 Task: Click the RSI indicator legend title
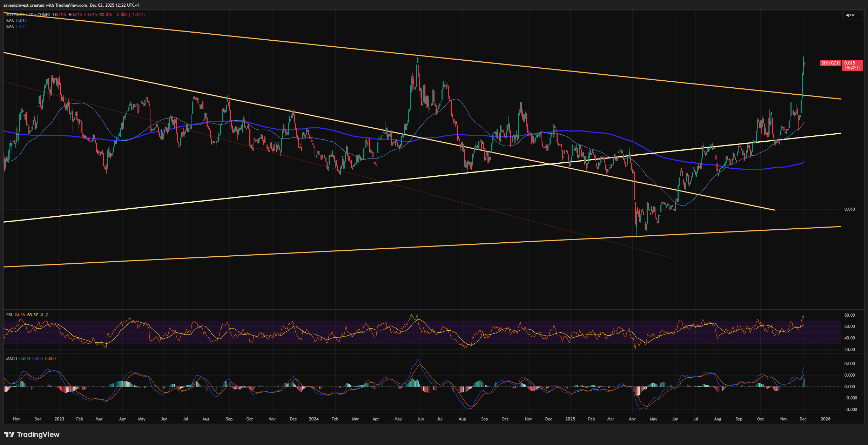click(x=9, y=315)
